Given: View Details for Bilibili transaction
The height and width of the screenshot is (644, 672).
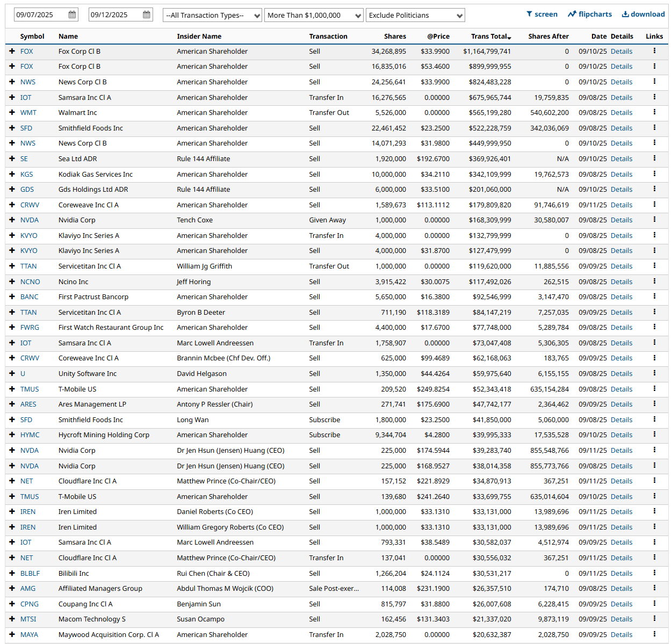Looking at the screenshot, I should (622, 573).
